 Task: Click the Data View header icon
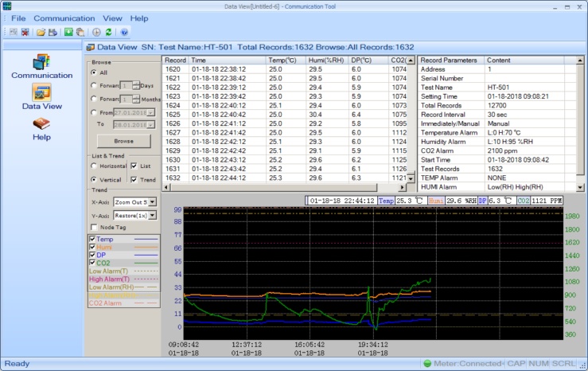click(x=91, y=47)
